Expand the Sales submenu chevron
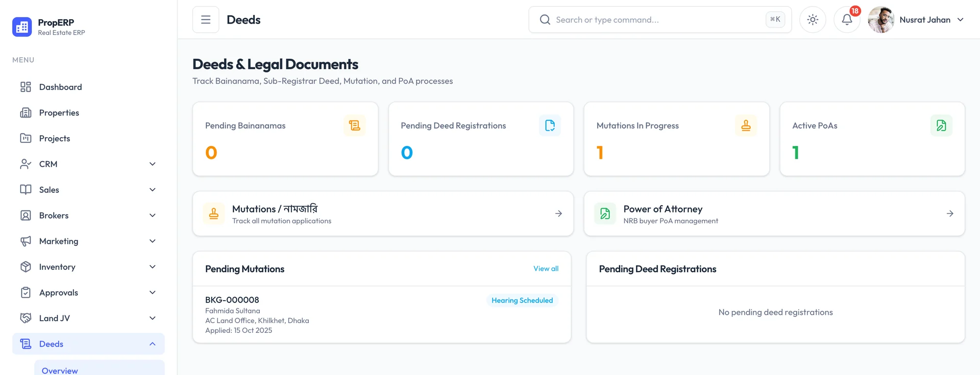Viewport: 980px width, 375px height. 152,189
